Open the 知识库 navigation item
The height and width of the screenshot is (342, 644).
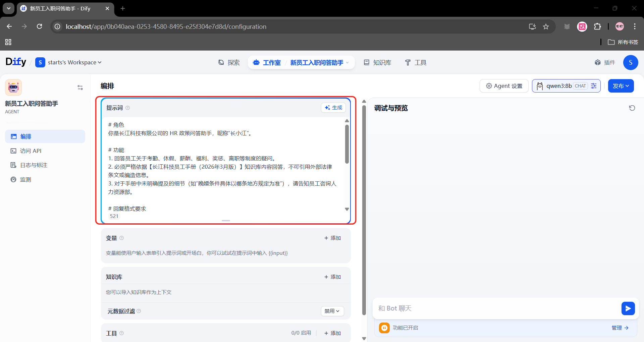(x=378, y=62)
